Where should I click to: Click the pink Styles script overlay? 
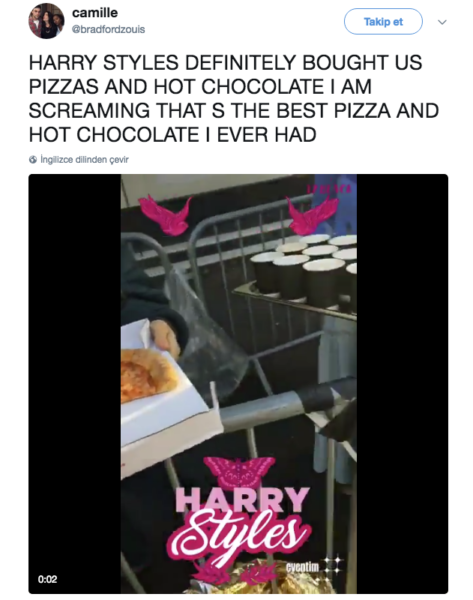pos(239,534)
